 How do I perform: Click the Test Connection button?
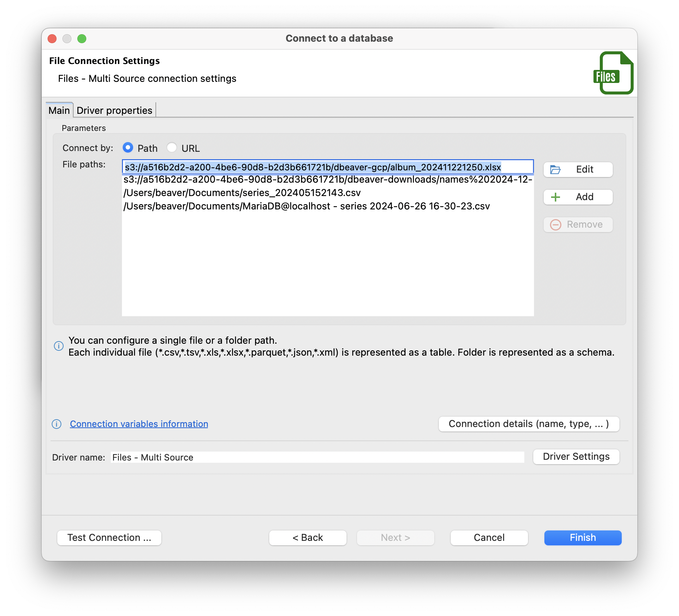[109, 537]
